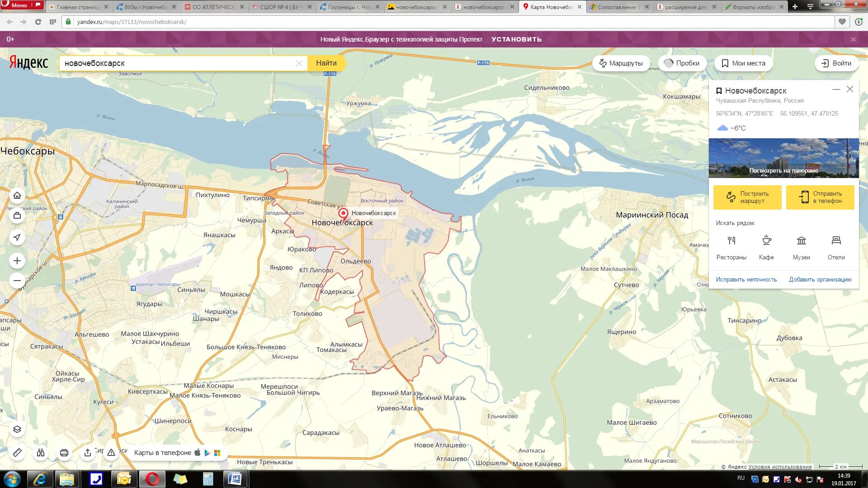The width and height of the screenshot is (868, 488).
Task: Click the home location icon
Action: pos(17,196)
